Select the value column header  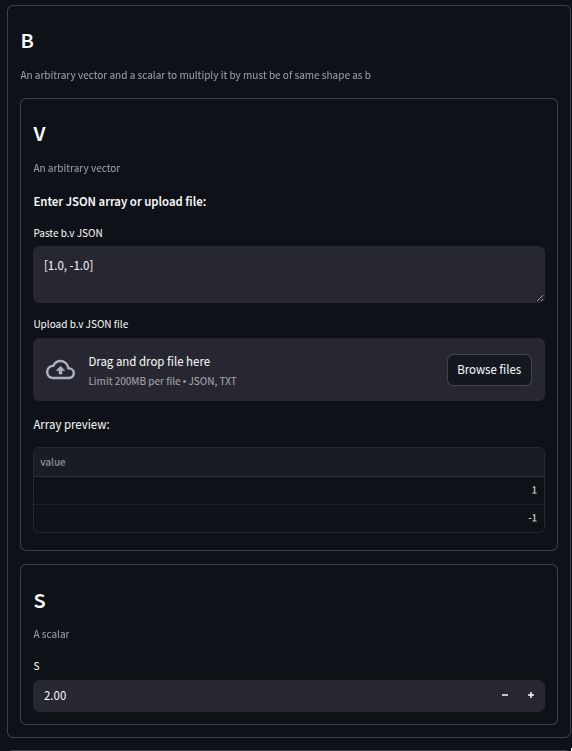pyautogui.click(x=289, y=462)
